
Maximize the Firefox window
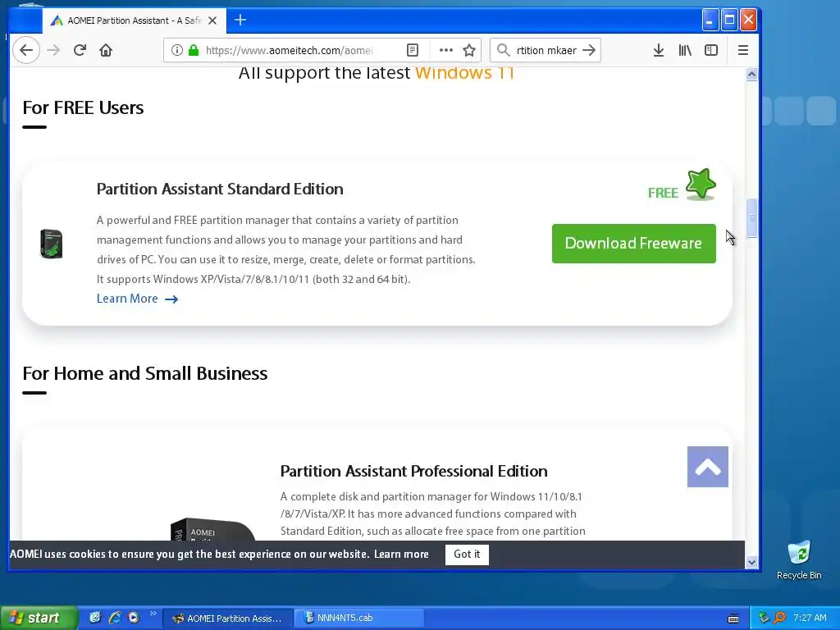[729, 21]
